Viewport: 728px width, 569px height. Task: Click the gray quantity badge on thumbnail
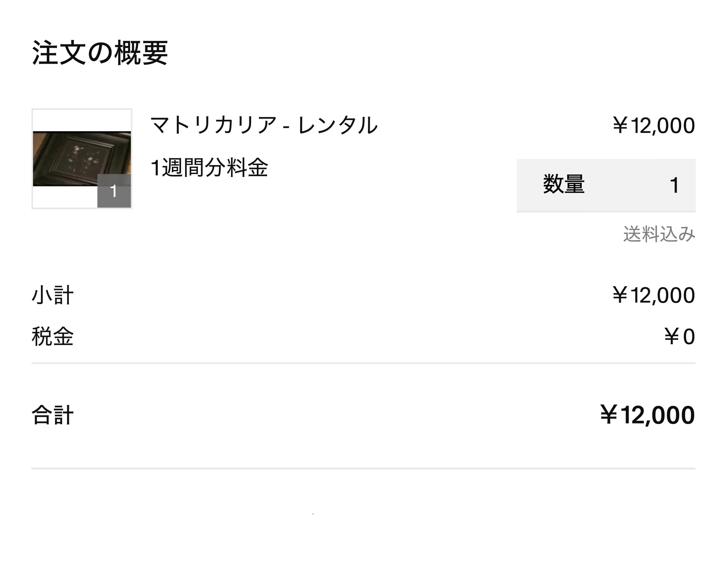point(114,191)
